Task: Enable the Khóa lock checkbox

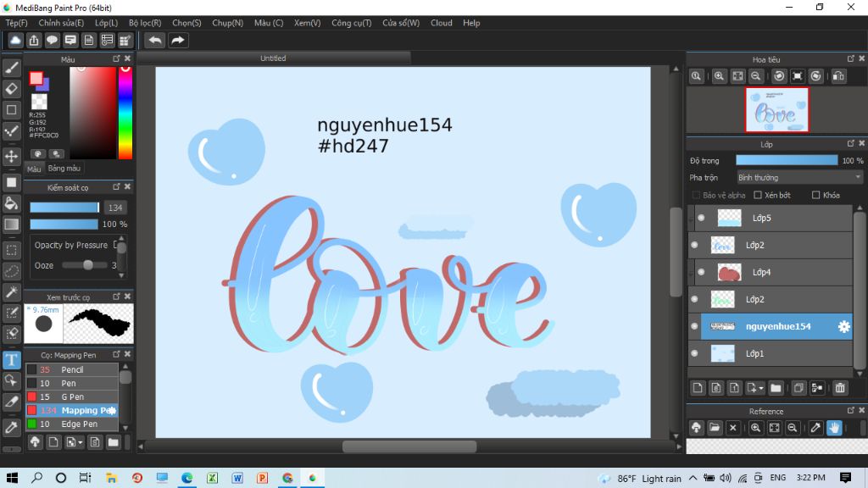Action: (x=816, y=196)
